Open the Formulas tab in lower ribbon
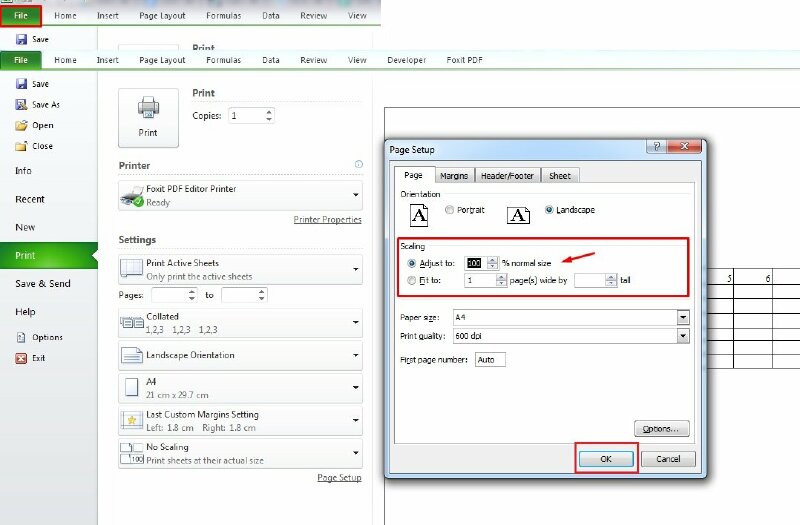The image size is (800, 525). click(x=223, y=60)
